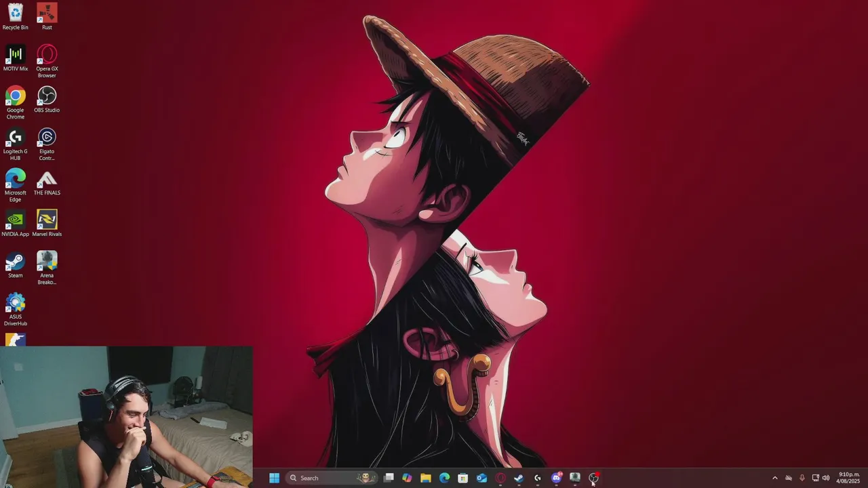
Task: Click the OneDrive cloud tray icon
Action: [789, 478]
